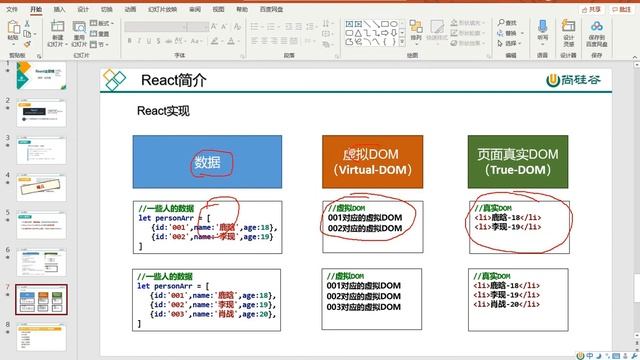
Task: Click the decrease font size icon
Action: pyautogui.click(x=224, y=27)
